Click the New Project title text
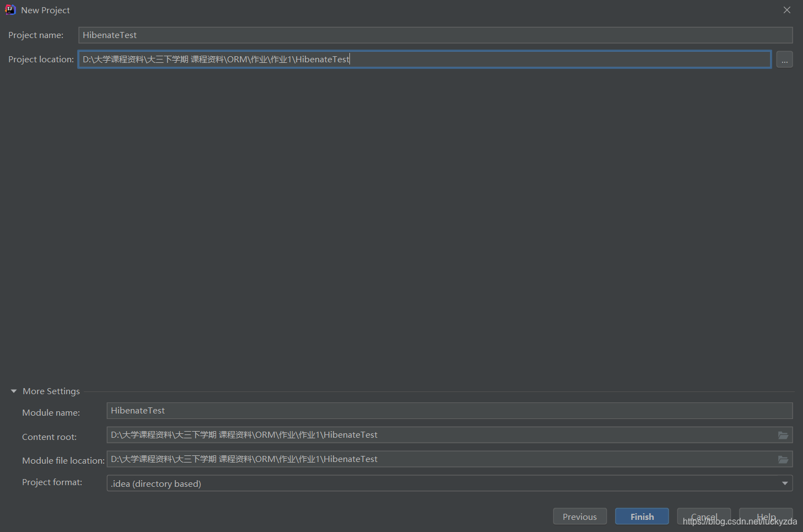The image size is (803, 532). pyautogui.click(x=45, y=10)
